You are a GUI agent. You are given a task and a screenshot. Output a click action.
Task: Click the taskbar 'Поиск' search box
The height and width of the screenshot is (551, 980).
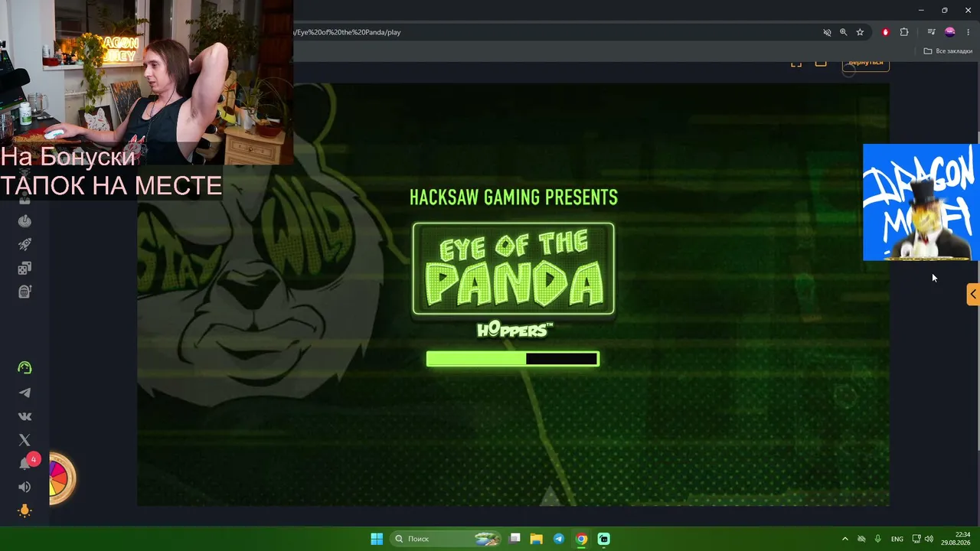click(447, 539)
